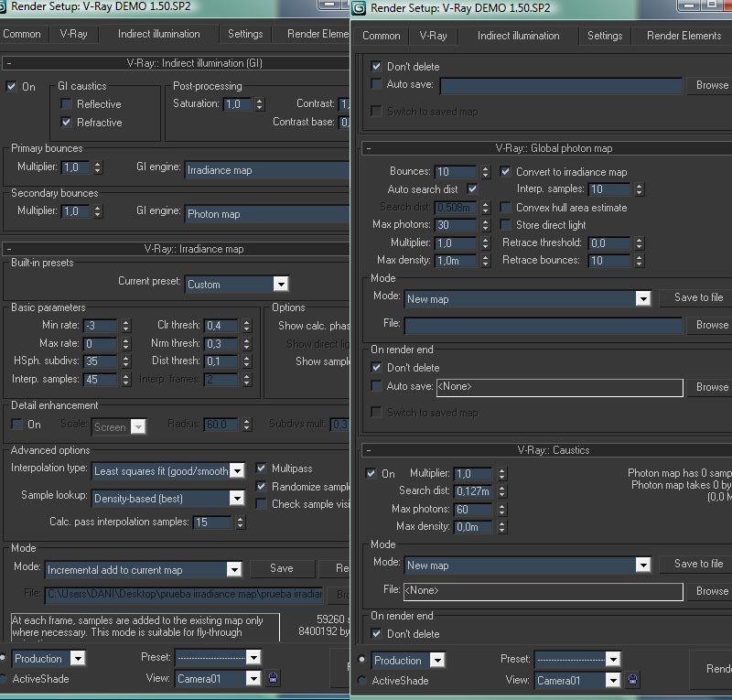Open Current preset dropdown showing Custom
This screenshot has width=732, height=700.
click(237, 284)
